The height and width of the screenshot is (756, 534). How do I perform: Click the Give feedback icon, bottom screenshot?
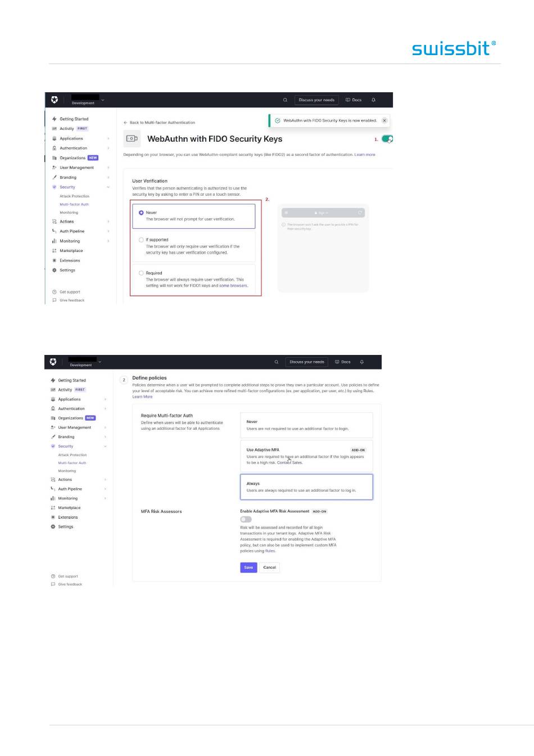pos(53,584)
